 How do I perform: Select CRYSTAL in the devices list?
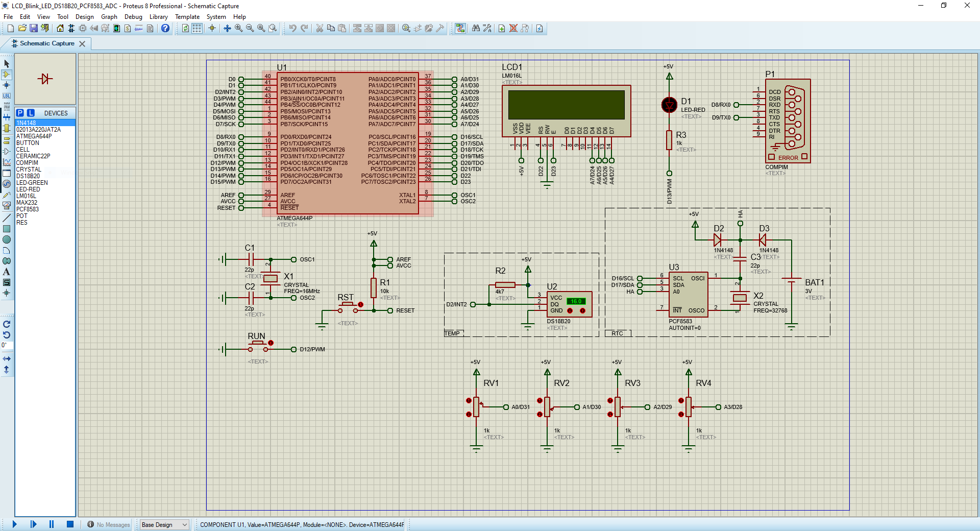(45, 170)
